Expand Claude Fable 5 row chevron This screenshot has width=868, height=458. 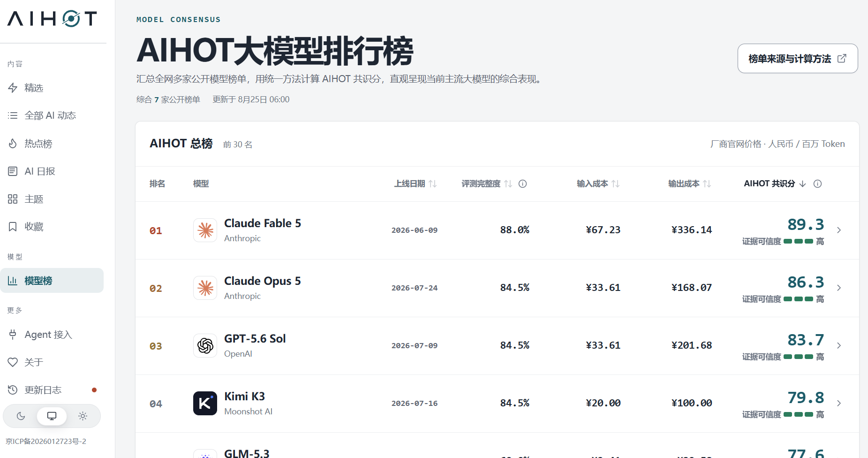(x=839, y=230)
